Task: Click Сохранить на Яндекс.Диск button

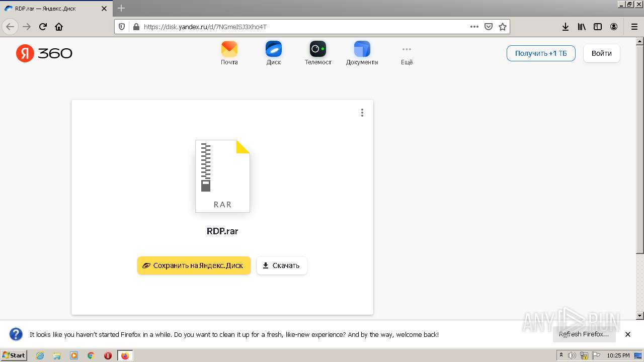Action: pos(194,265)
